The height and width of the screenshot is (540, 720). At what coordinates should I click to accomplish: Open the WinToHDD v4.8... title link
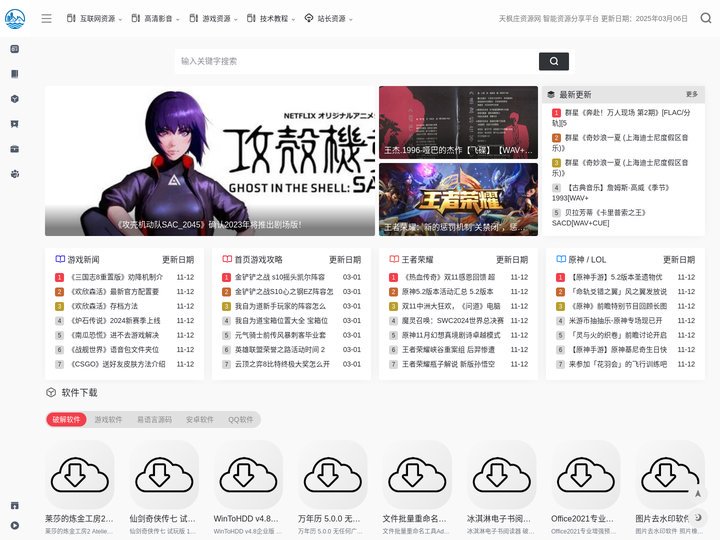pos(246,518)
